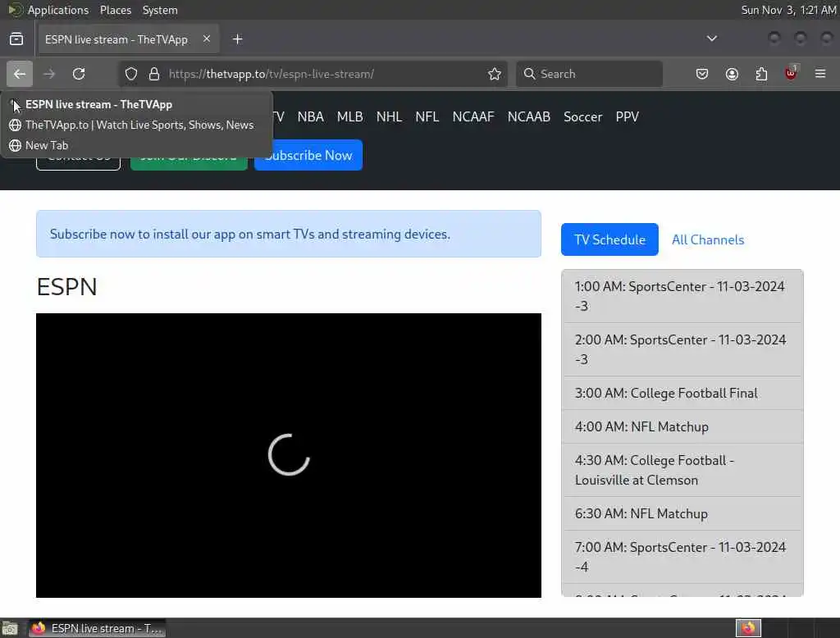This screenshot has height=638, width=840.
Task: Select the TV Schedule tab button
Action: 609,239
